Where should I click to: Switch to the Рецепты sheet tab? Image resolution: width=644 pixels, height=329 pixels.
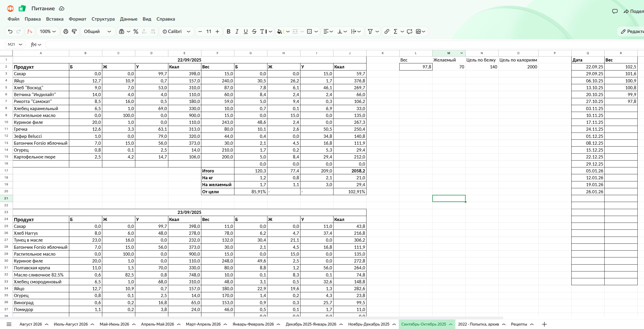[519, 324]
